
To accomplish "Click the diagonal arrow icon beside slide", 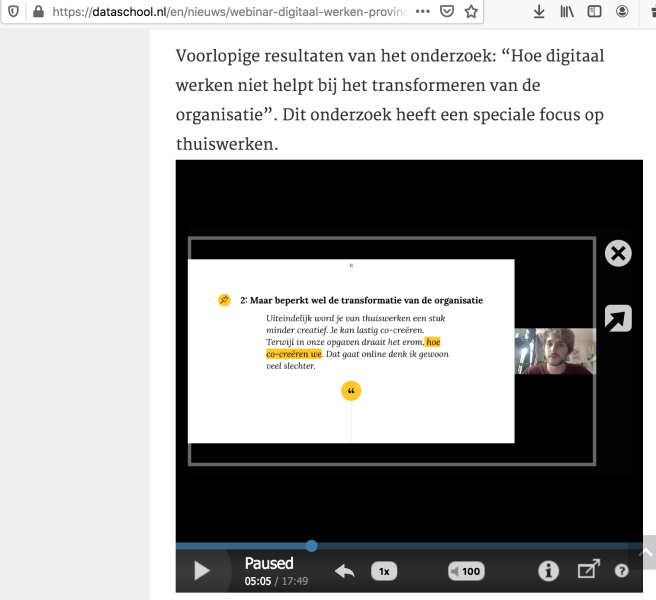I will [619, 319].
